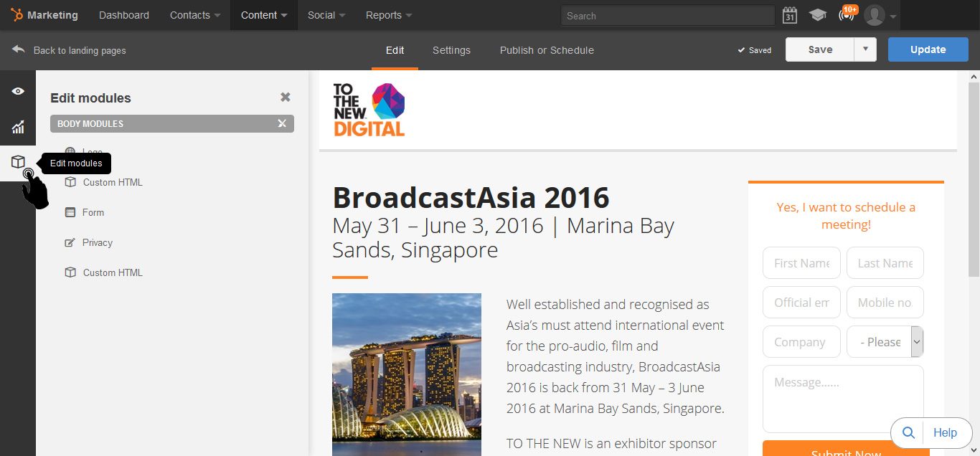Image resolution: width=980 pixels, height=456 pixels.
Task: Click the Submit Now button
Action: click(x=846, y=448)
